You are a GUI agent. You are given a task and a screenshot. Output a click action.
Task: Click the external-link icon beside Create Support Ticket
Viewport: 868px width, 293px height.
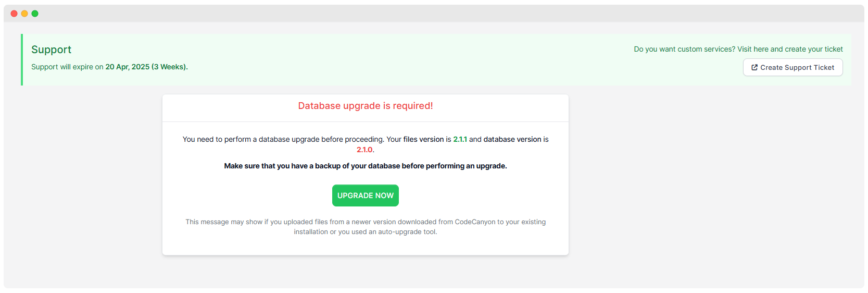coord(754,67)
